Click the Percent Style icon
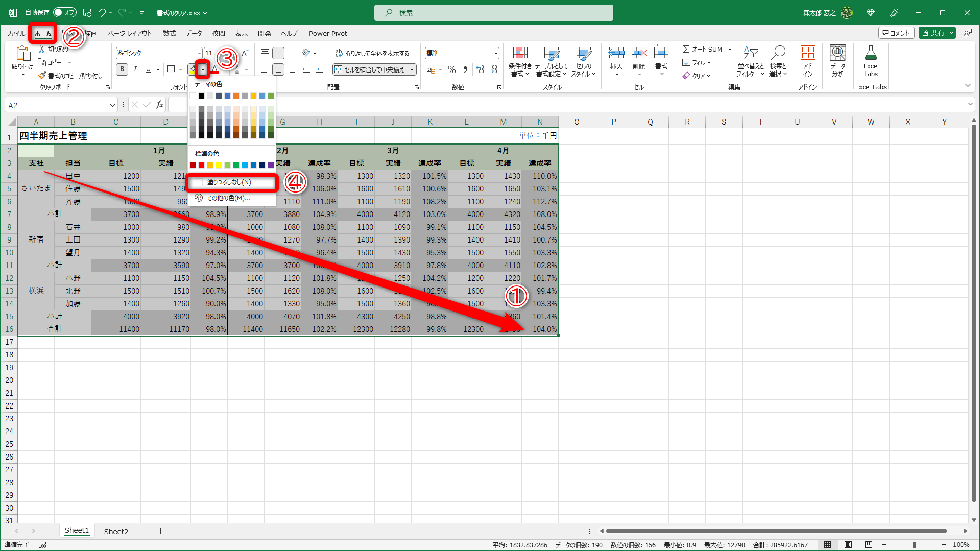This screenshot has width=980, height=551. (452, 69)
